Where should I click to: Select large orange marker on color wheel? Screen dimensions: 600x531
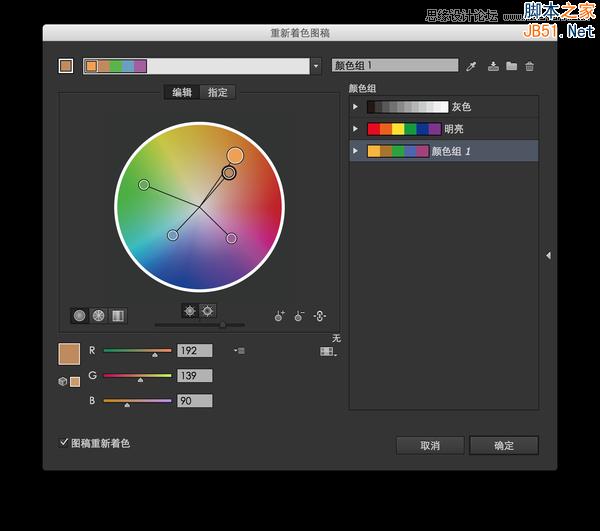235,156
